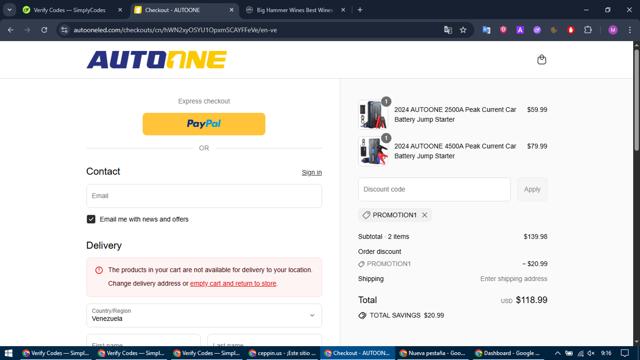Click the blue translate extension icon
This screenshot has height=360, width=640.
click(x=486, y=30)
